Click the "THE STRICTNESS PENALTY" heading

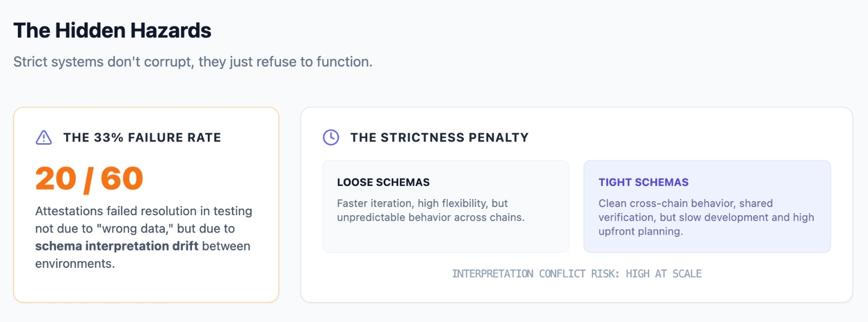point(439,138)
